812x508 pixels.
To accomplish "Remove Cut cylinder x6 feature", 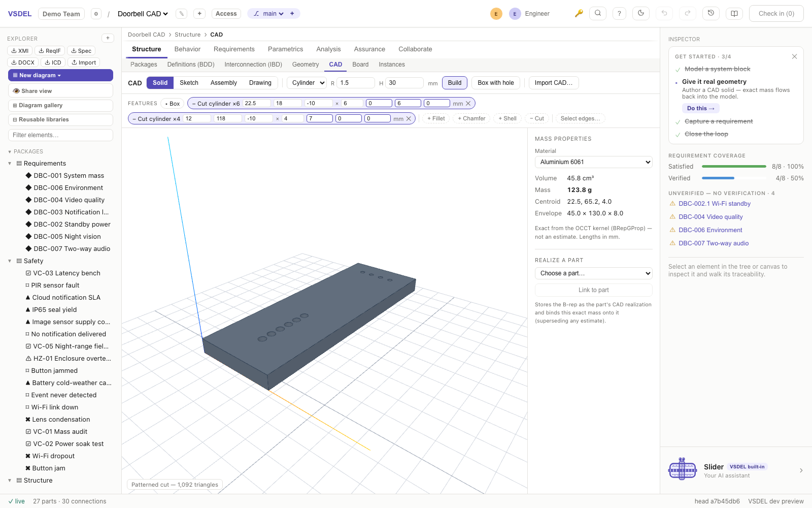I will (x=468, y=104).
